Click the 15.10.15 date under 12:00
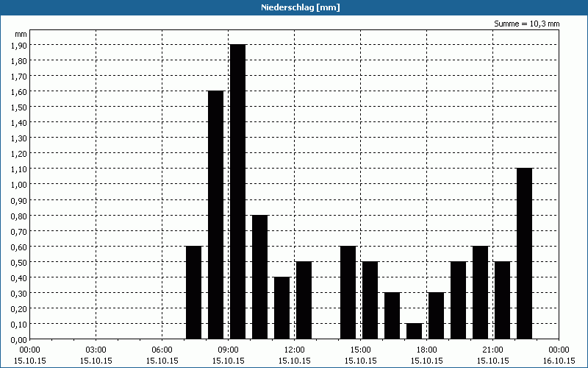Screen dimensions: 588x368 point(295,361)
